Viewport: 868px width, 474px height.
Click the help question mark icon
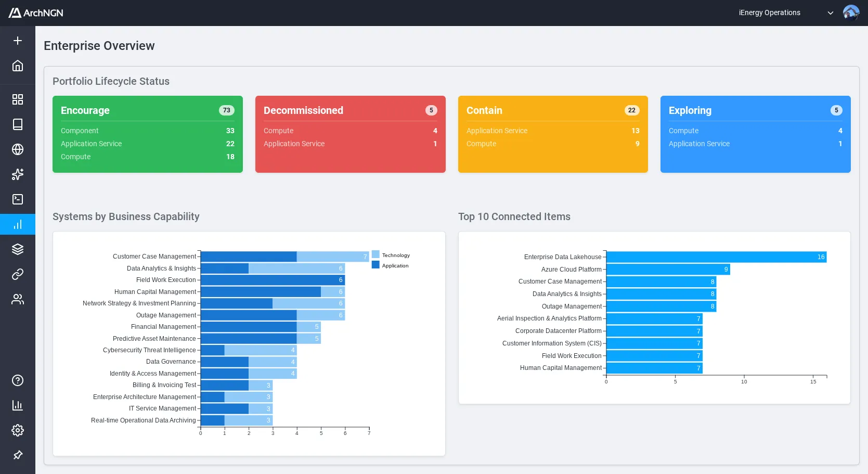coord(18,380)
